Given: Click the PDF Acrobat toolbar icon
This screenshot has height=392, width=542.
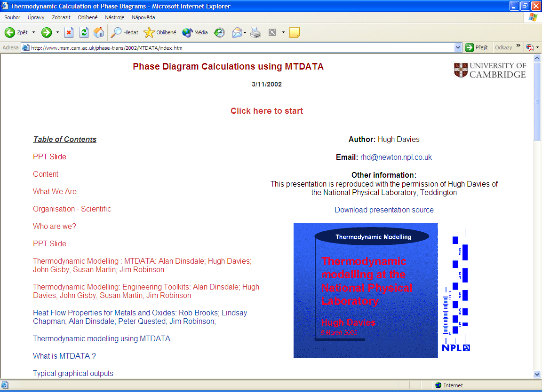Looking at the screenshot, I should pyautogui.click(x=530, y=47).
